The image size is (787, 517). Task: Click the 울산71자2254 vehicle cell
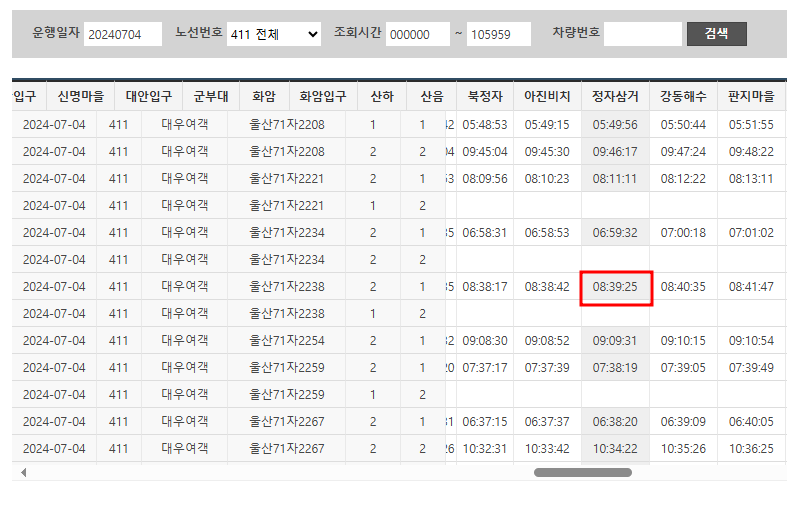click(287, 341)
